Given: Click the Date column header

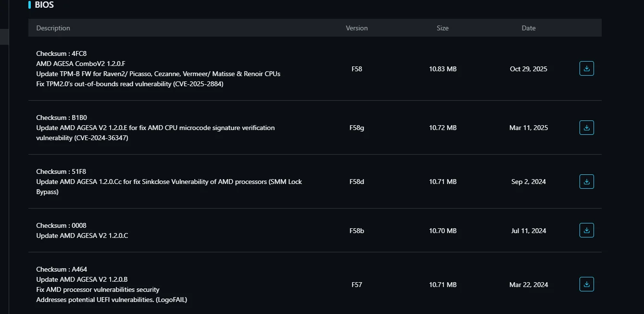Looking at the screenshot, I should click(528, 28).
